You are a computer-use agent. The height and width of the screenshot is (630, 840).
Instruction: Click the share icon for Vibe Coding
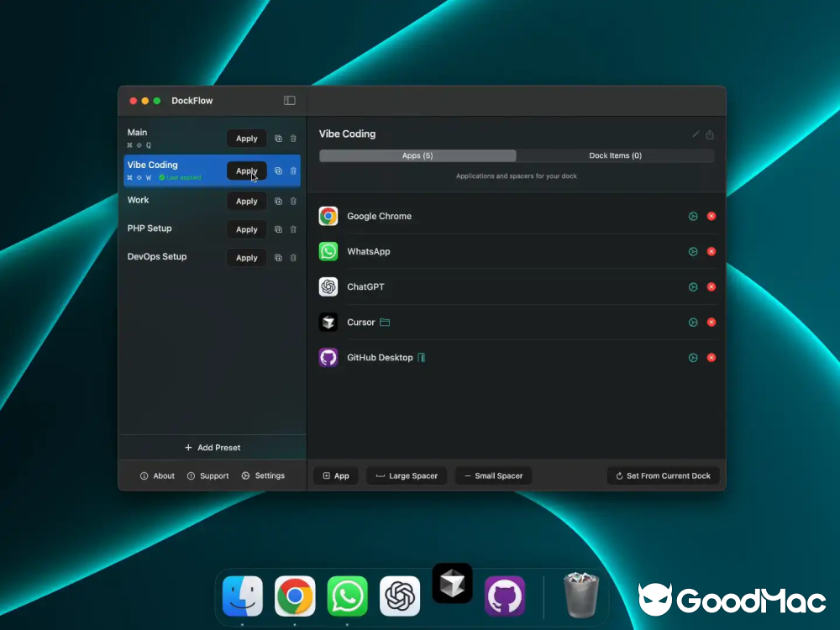(710, 134)
